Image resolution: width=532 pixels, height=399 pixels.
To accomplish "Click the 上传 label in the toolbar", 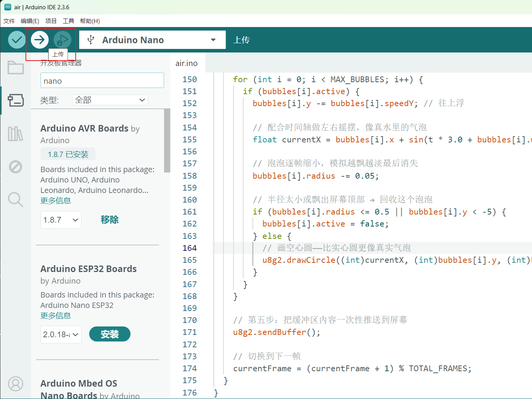I will click(x=242, y=40).
